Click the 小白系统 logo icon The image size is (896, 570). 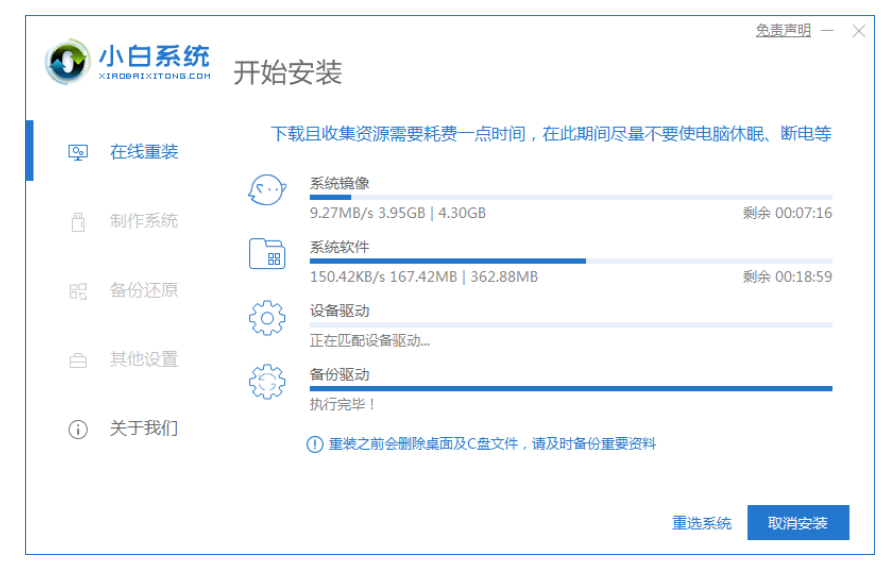(x=68, y=63)
